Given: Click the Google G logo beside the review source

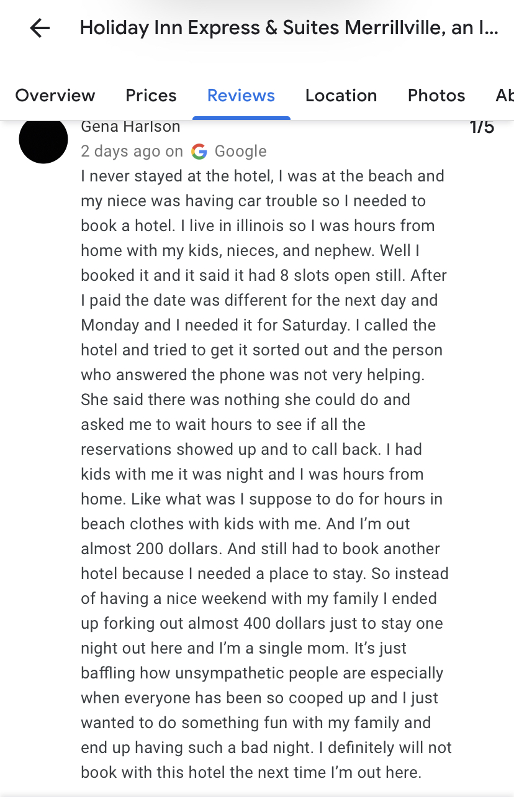Looking at the screenshot, I should 198,151.
